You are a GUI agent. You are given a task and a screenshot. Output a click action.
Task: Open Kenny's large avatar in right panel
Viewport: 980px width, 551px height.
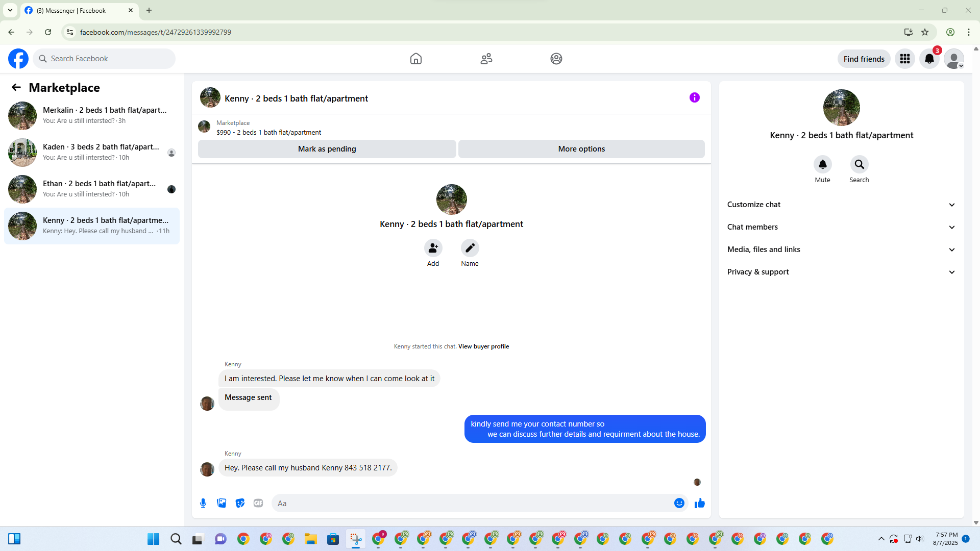click(x=842, y=108)
